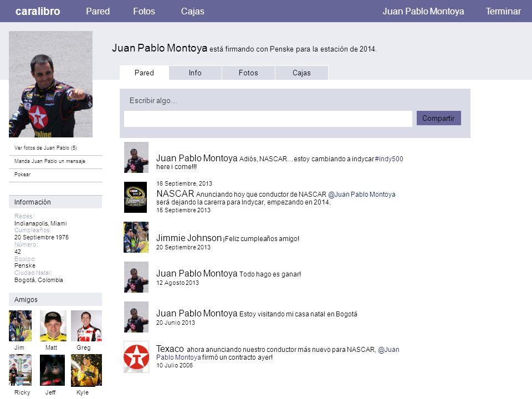Switch to the Cajas profile tab
The image size is (532, 399).
click(301, 73)
